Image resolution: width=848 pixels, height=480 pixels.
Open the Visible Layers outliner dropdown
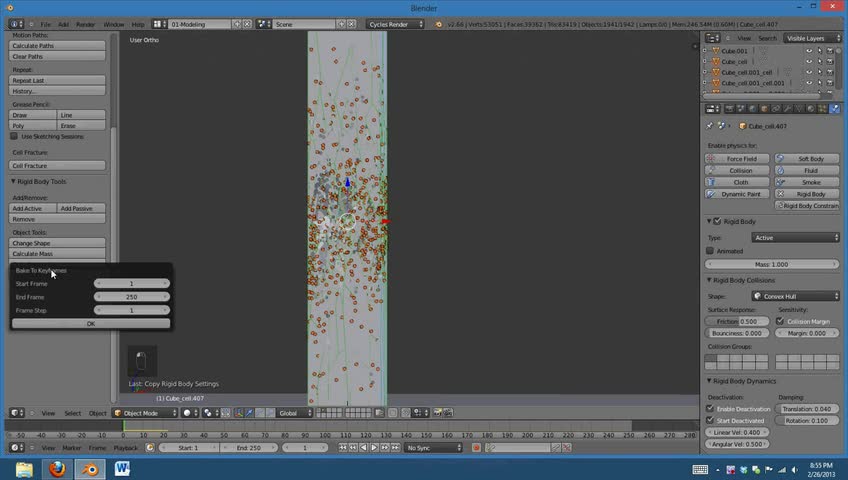coord(813,38)
